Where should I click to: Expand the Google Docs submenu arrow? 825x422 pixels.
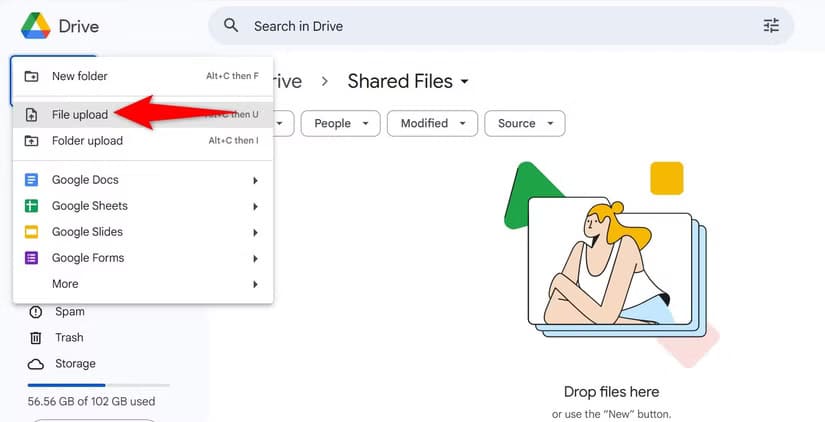(255, 180)
